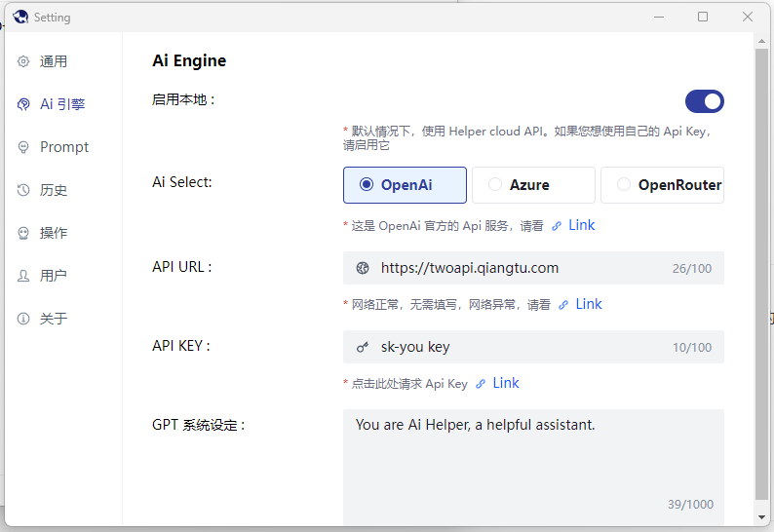The width and height of the screenshot is (774, 532).
Task: Click the 启用本地 label
Action: pyautogui.click(x=183, y=99)
